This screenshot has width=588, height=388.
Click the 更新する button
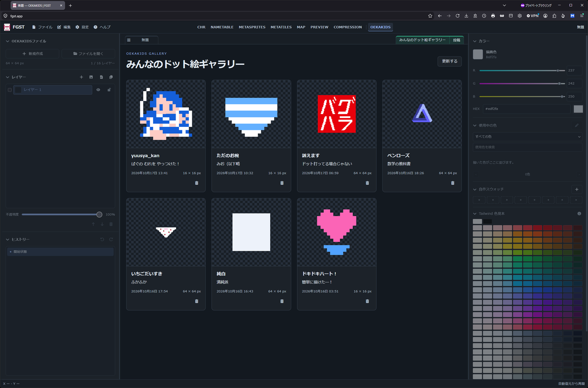pyautogui.click(x=450, y=61)
